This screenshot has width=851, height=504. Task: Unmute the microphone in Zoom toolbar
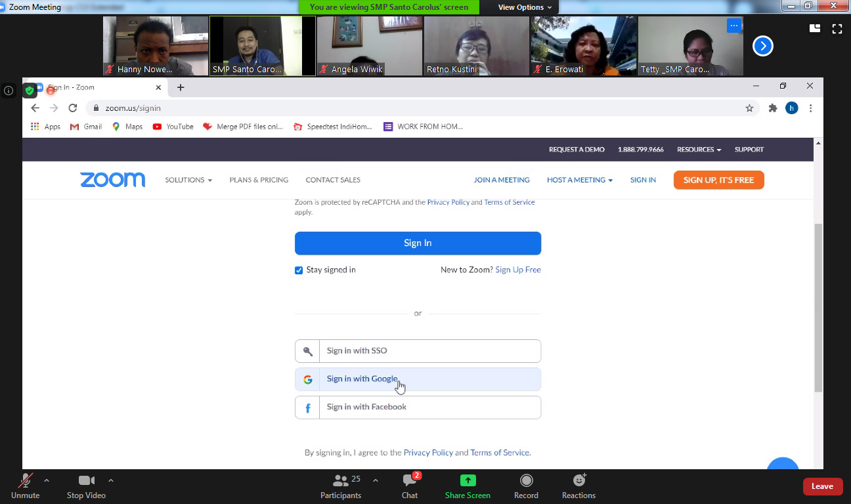tap(26, 486)
